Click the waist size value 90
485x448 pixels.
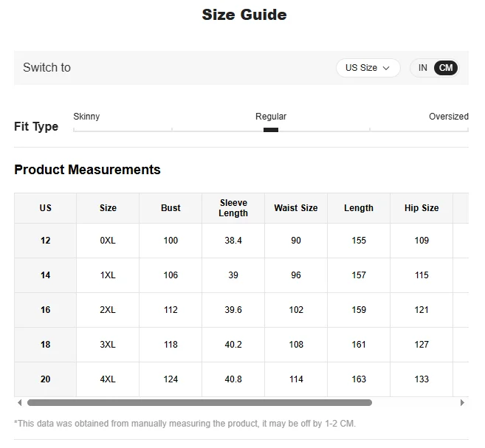click(296, 241)
